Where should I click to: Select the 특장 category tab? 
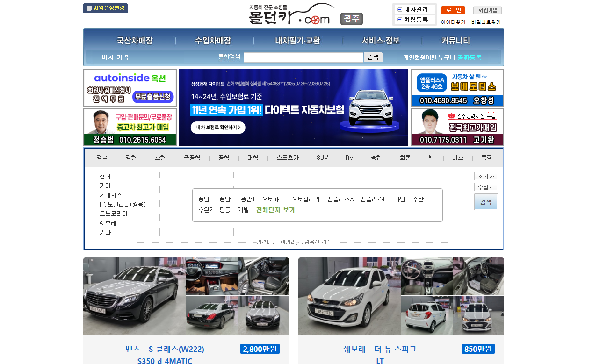(x=486, y=158)
